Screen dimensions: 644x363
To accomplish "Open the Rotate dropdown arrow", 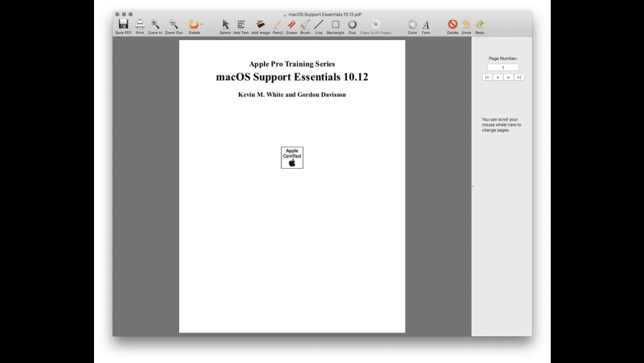I will point(201,24).
